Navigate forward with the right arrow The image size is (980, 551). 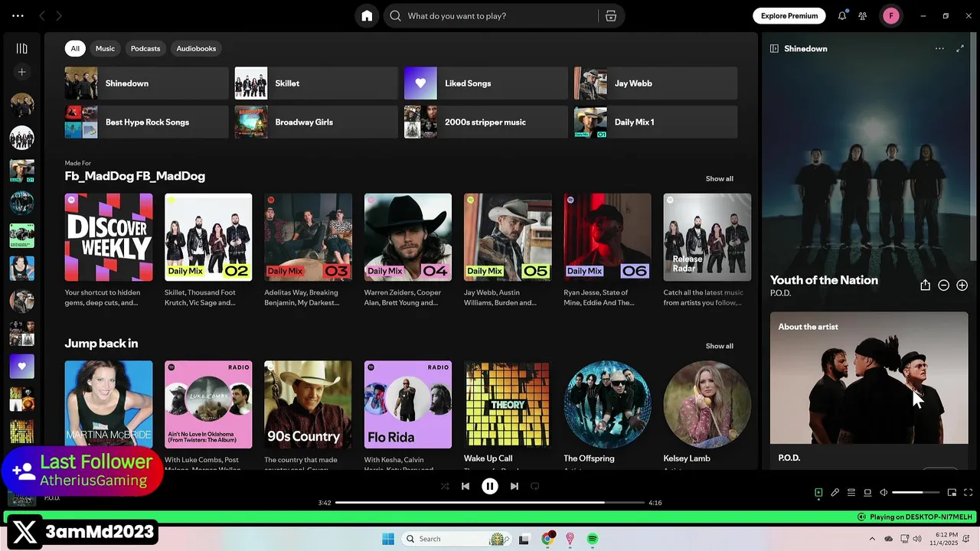coord(59,15)
